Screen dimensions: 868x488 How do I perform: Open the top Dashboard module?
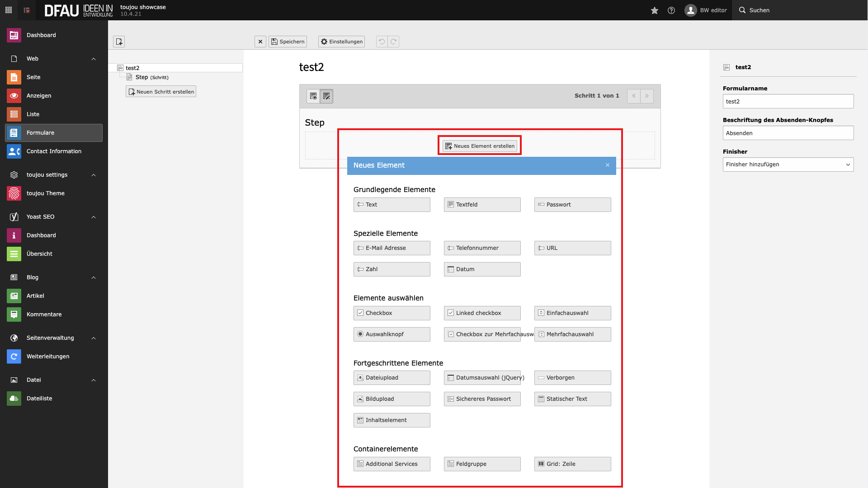point(54,35)
